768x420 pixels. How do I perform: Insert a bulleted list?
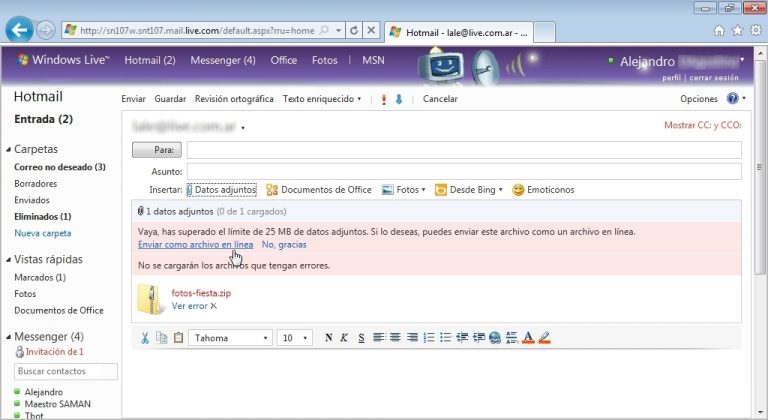[x=445, y=338]
